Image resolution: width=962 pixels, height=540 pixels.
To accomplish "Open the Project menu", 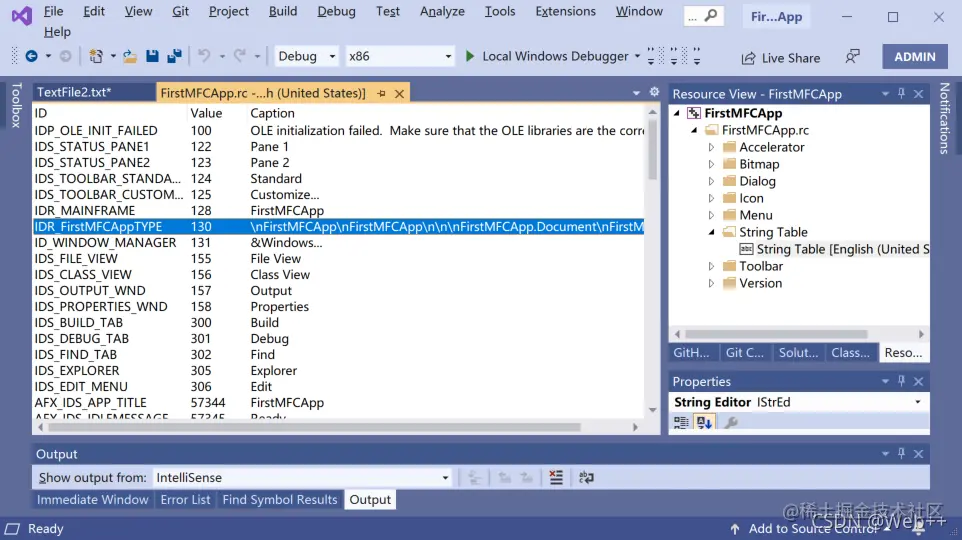I will 228,11.
